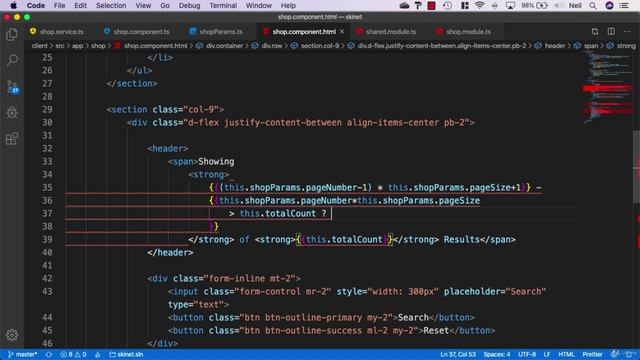This screenshot has height=360, width=640.
Task: Change end of line sequence LF
Action: pyautogui.click(x=547, y=354)
